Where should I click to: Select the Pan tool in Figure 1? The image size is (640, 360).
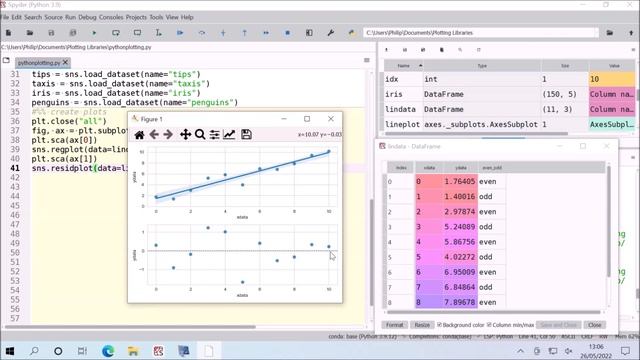pos(185,135)
